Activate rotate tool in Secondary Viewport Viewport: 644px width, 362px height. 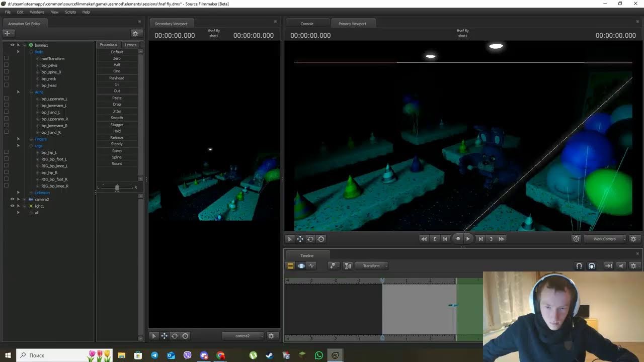pos(175,336)
